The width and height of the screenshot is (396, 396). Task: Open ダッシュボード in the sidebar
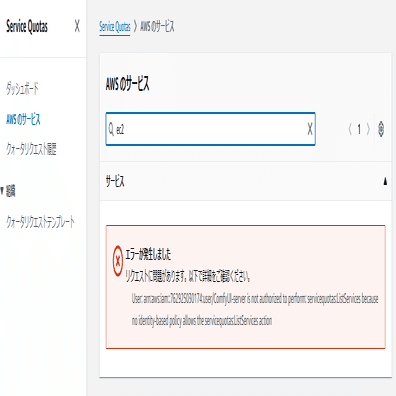pos(22,89)
